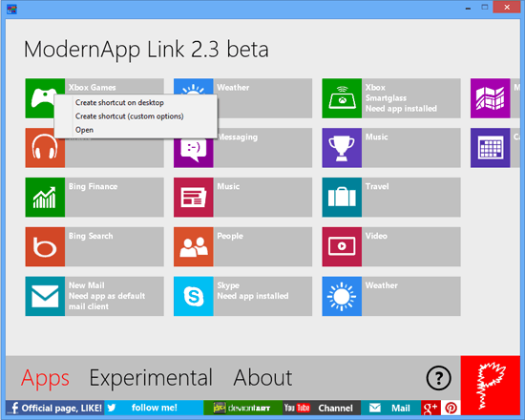Image resolution: width=525 pixels, height=420 pixels.
Task: Click the Video play icon
Action: (342, 247)
